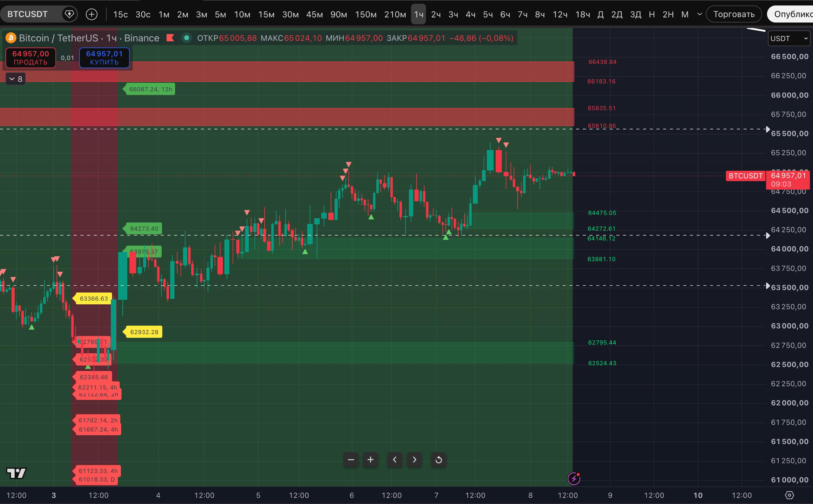Select the 15с timeframe
Viewport: 813px width, 504px height.
coord(120,14)
